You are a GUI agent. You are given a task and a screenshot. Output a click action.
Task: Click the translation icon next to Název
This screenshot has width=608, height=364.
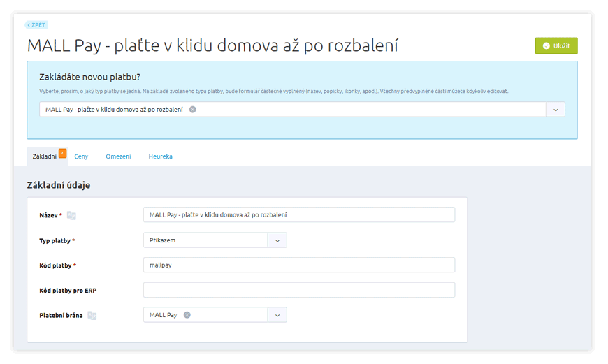coord(71,215)
